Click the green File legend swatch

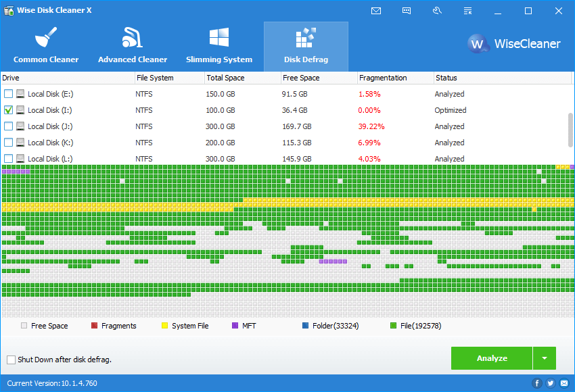click(394, 326)
